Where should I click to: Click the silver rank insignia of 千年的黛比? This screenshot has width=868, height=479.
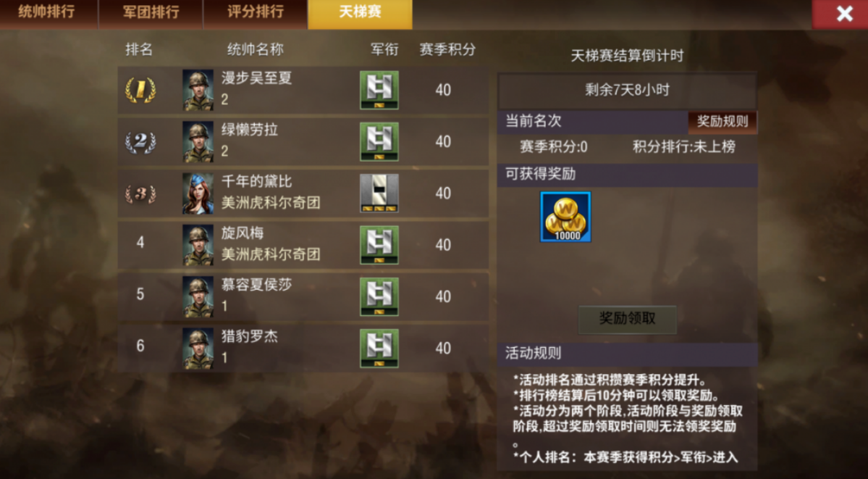click(x=379, y=193)
